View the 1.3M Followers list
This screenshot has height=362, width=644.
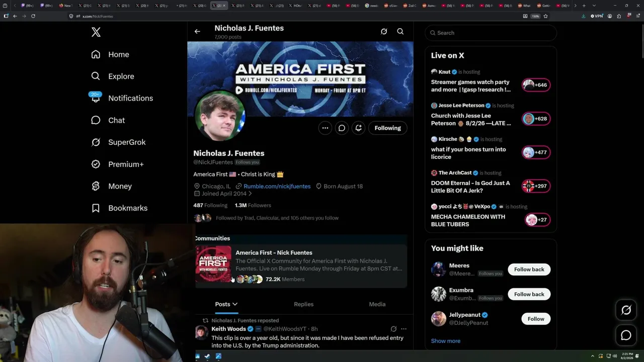[253, 206]
